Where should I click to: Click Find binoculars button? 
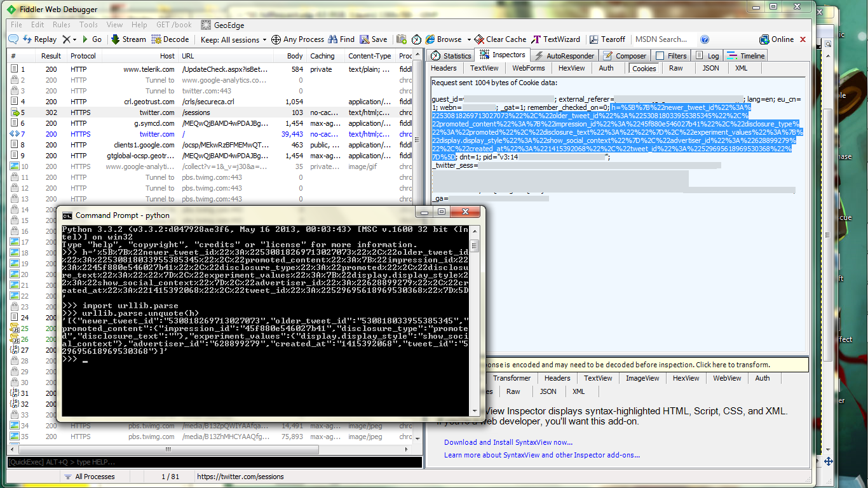pyautogui.click(x=342, y=39)
